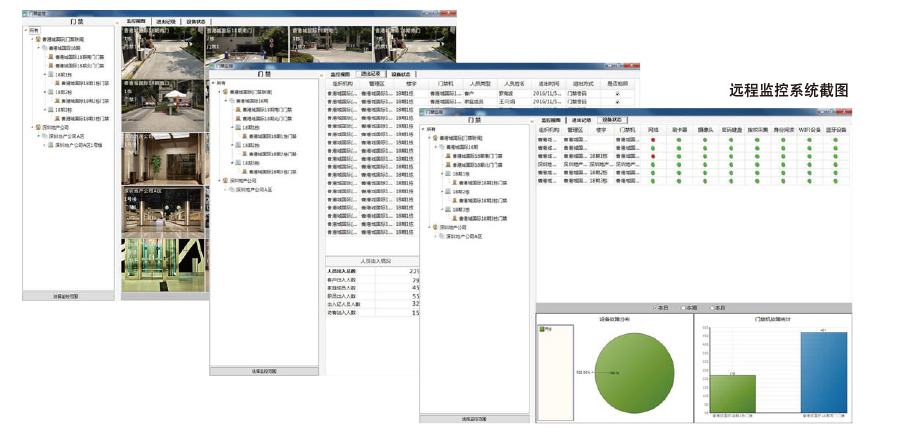Click 人员出入总数 row in statistics table
The height and width of the screenshot is (441, 900).
373,271
